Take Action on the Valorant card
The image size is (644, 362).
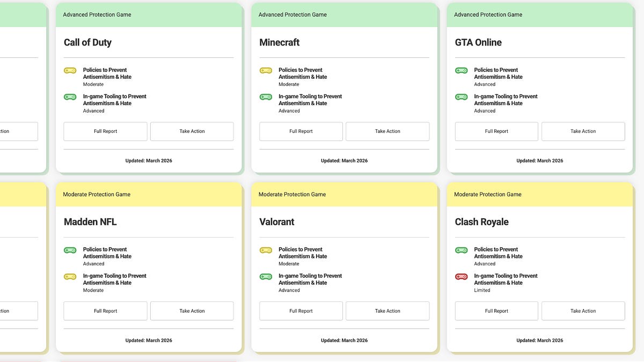pos(387,311)
